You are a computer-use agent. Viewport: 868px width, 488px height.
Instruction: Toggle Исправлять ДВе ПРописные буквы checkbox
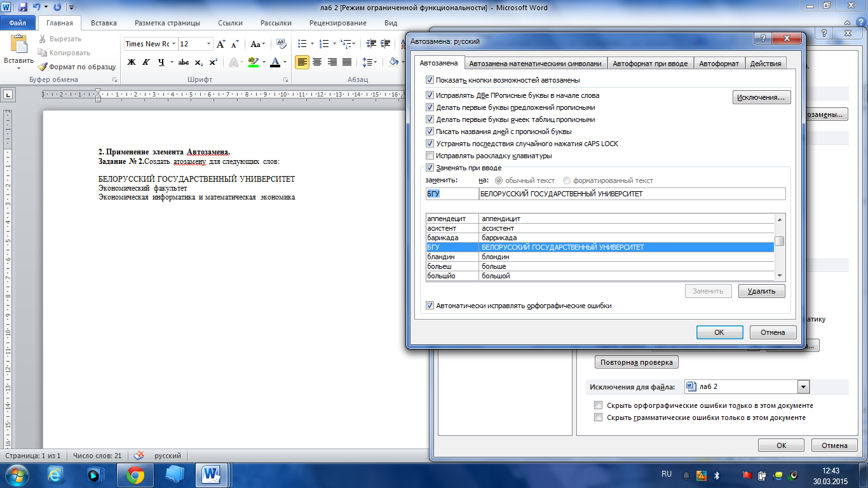pos(430,95)
